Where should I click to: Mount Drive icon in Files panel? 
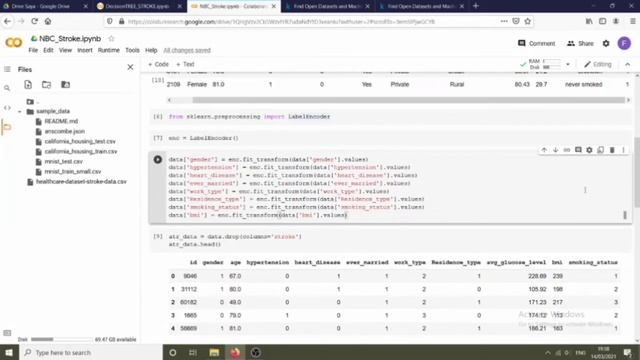pyautogui.click(x=65, y=84)
